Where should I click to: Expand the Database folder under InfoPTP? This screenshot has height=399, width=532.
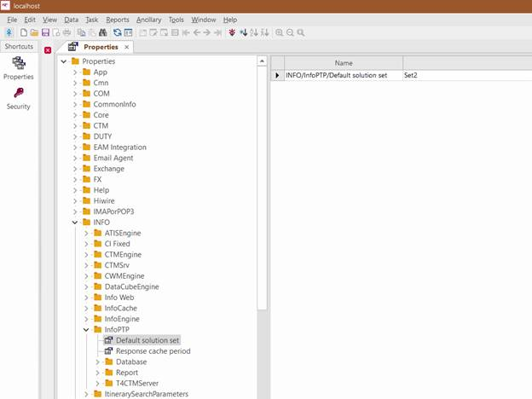(97, 361)
